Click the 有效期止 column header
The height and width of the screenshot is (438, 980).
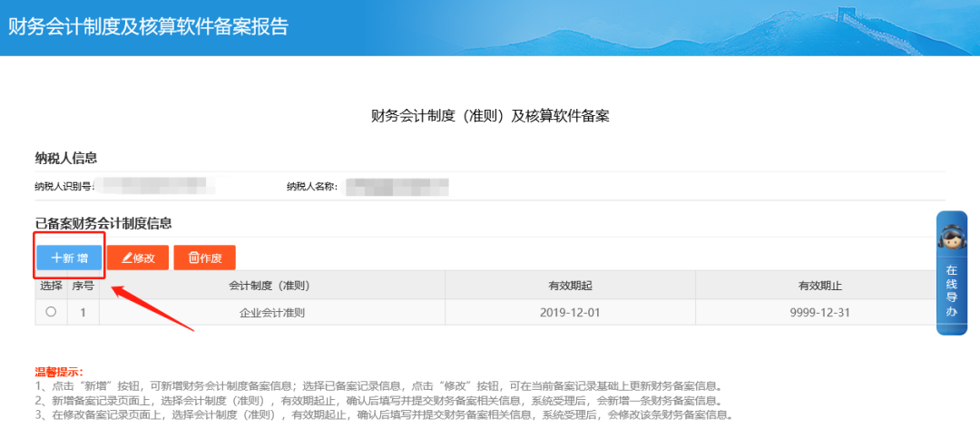pyautogui.click(x=820, y=286)
